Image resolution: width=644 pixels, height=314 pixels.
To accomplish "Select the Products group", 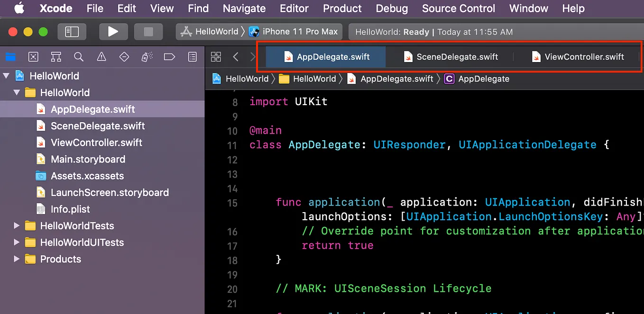I will 102,259.
